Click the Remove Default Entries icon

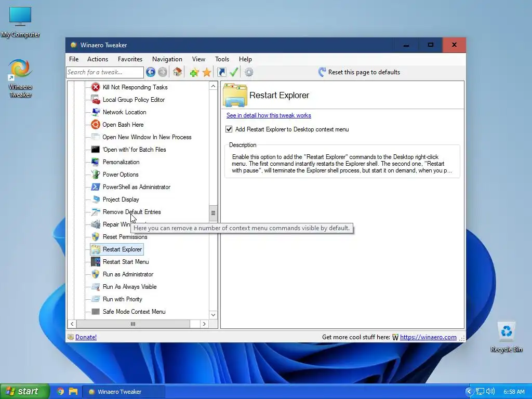pos(96,212)
